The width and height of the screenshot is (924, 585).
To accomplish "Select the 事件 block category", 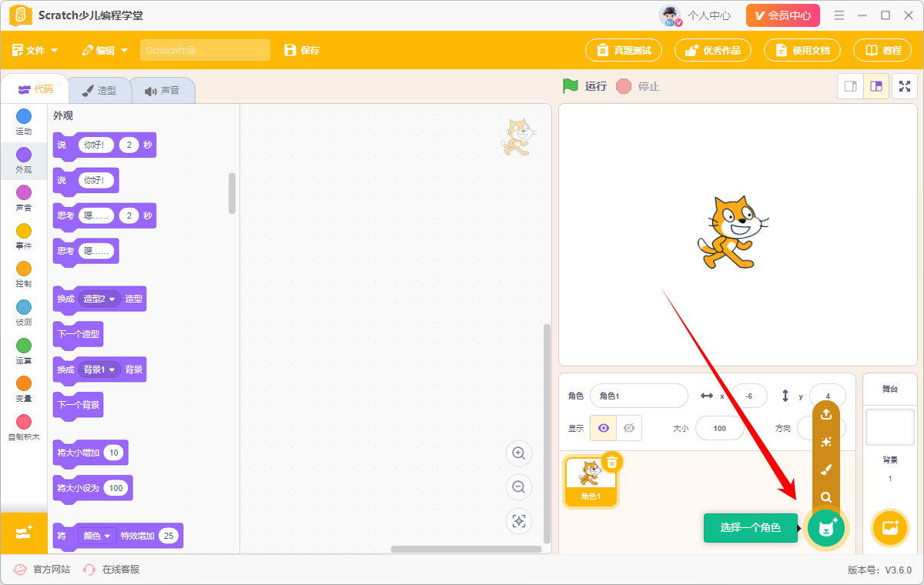I will point(24,236).
